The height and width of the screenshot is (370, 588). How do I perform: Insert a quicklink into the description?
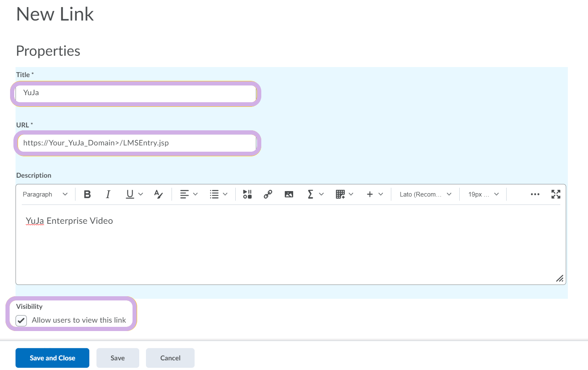click(268, 194)
